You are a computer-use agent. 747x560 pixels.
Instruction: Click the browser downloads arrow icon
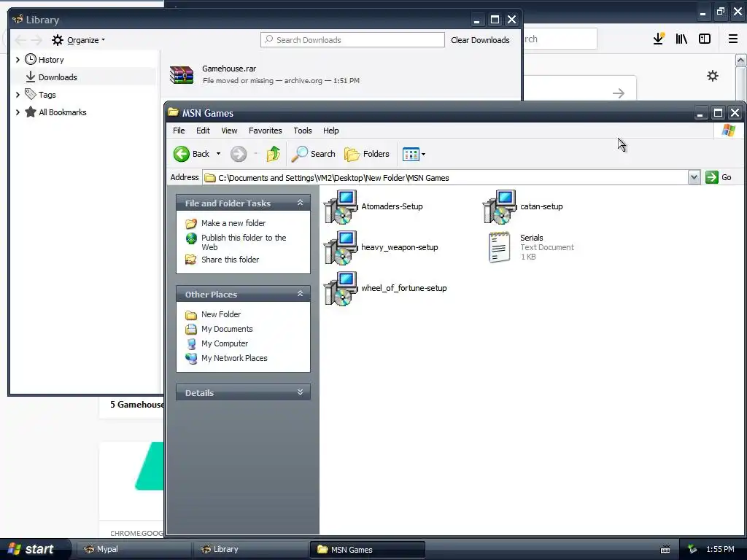659,39
